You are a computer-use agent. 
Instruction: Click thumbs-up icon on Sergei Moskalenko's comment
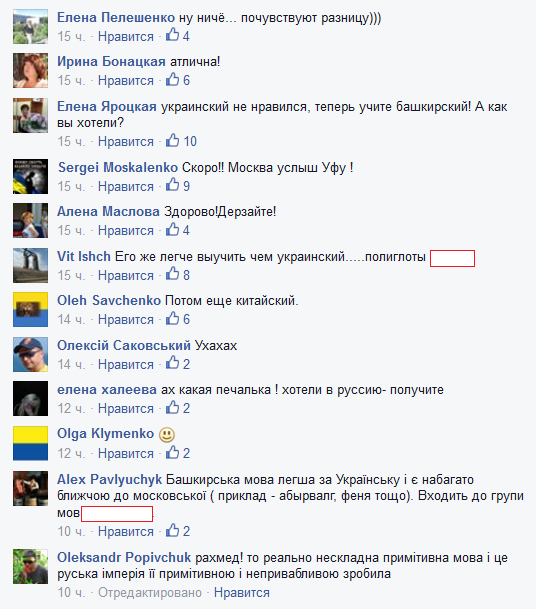point(172,185)
